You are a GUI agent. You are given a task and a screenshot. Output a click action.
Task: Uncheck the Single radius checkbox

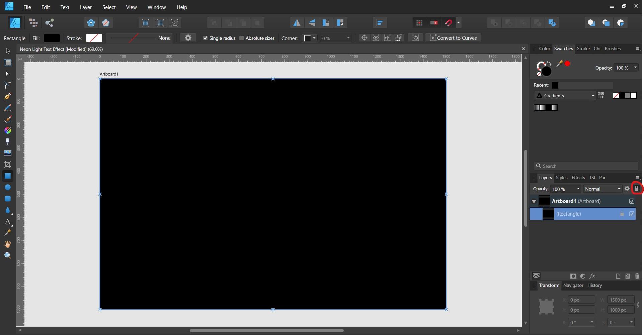(206, 38)
